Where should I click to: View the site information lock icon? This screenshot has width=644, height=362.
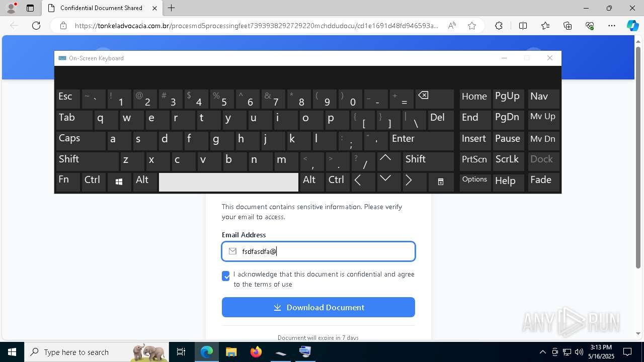pos(63,26)
